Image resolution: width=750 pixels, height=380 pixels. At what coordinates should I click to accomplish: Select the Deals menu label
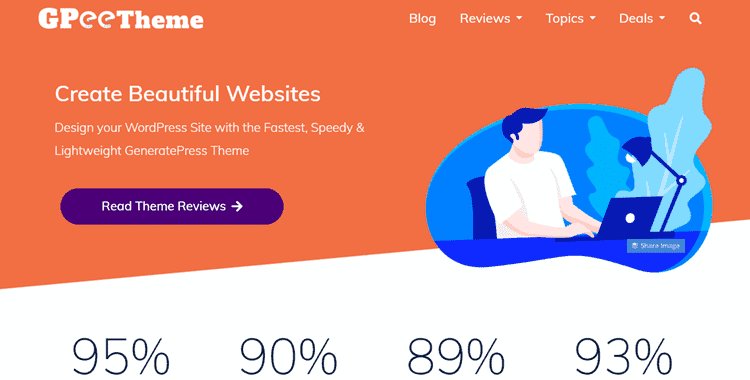pyautogui.click(x=636, y=19)
